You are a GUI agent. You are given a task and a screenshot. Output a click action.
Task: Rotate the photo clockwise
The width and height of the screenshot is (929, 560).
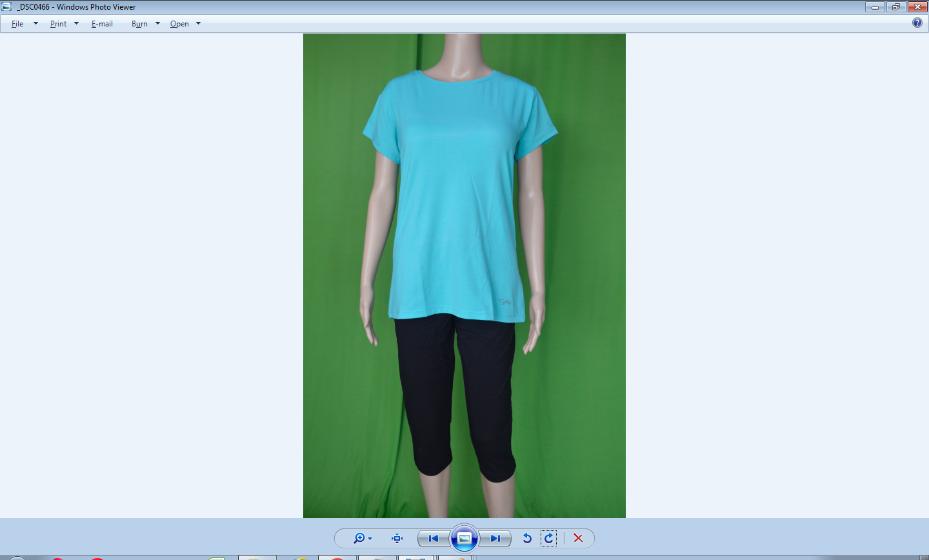point(549,538)
